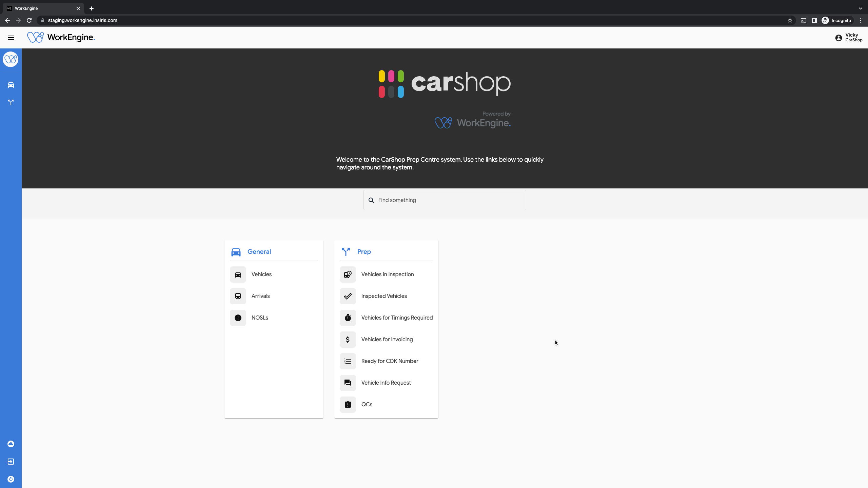Click the stopwatch icon for Timings Required
The image size is (868, 488).
pos(348,318)
